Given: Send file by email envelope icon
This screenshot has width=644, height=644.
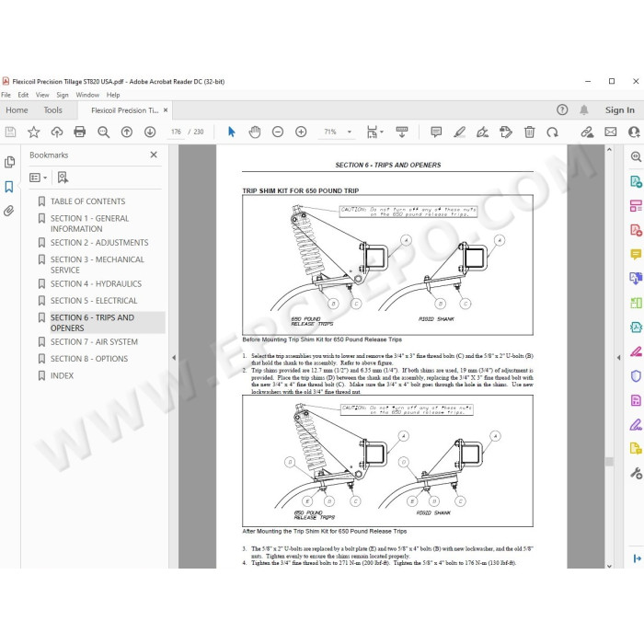Looking at the screenshot, I should pos(611,132).
